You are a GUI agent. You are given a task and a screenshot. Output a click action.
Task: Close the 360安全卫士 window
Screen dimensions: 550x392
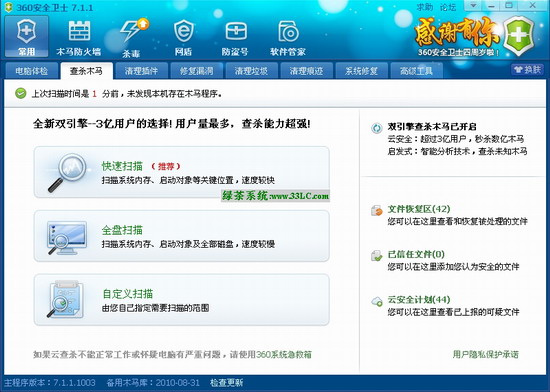[x=532, y=6]
